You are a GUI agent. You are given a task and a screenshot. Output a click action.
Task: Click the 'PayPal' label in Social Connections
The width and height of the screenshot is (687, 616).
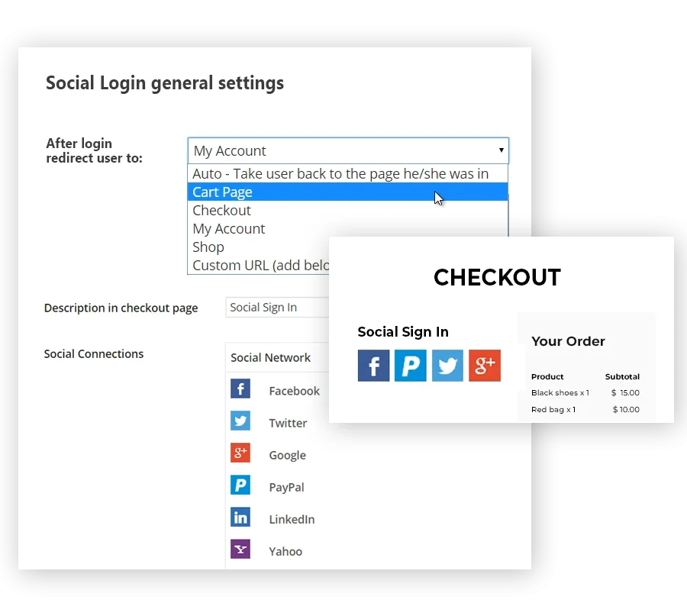(x=286, y=487)
